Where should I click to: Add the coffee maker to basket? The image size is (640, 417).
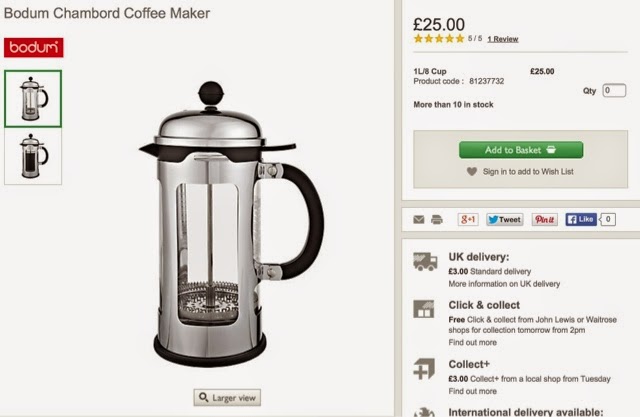coord(521,150)
